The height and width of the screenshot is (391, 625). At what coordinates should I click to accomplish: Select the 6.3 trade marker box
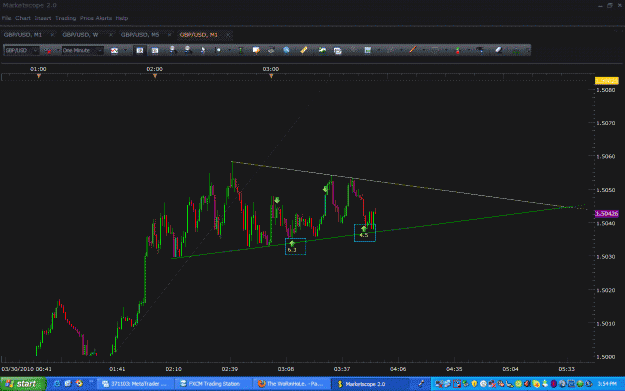pos(295,247)
